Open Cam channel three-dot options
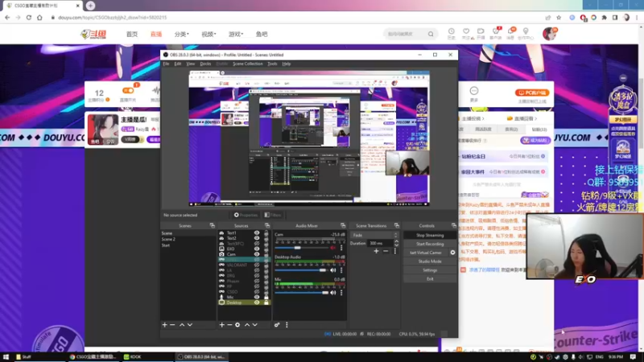644x362 pixels. (341, 248)
